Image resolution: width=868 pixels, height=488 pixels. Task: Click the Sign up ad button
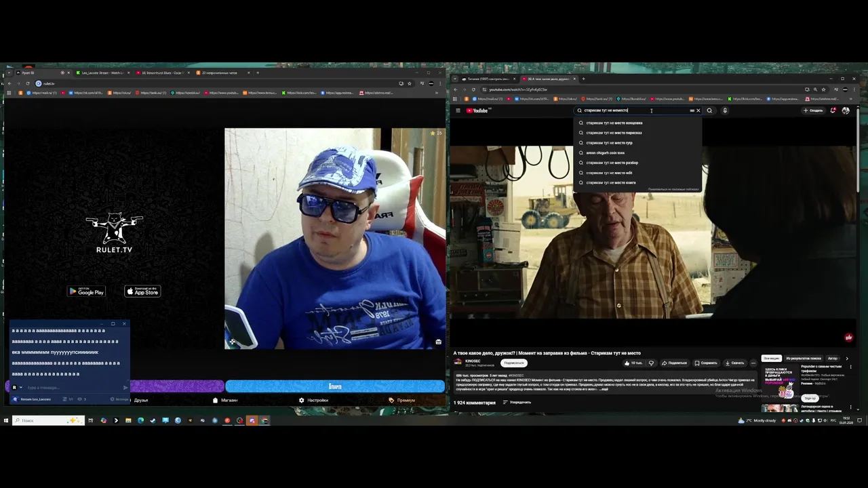tap(810, 398)
